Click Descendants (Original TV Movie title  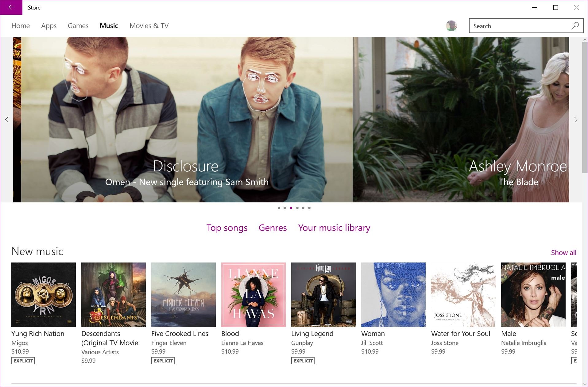(110, 338)
